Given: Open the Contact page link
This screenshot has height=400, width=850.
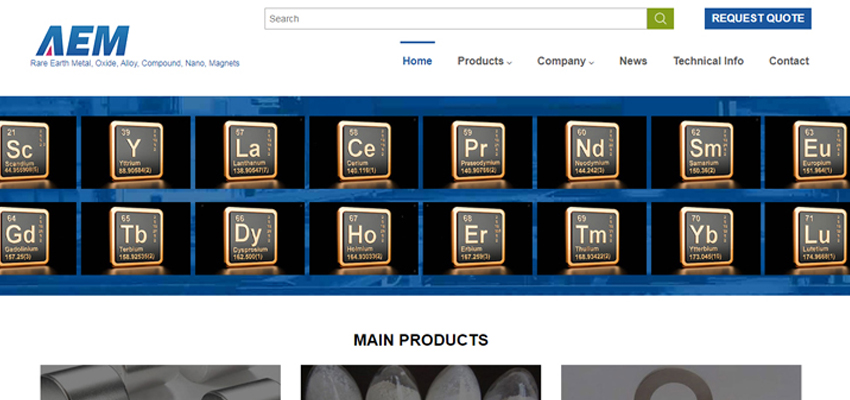Looking at the screenshot, I should click(788, 61).
